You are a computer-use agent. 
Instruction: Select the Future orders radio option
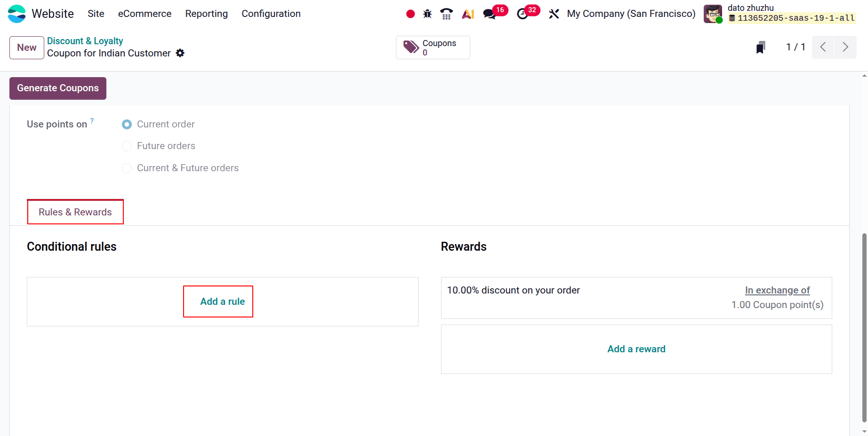click(127, 146)
